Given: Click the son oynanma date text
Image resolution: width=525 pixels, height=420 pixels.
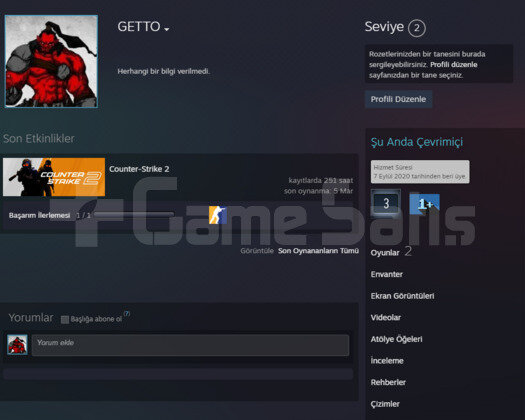Looking at the screenshot, I should 318,191.
